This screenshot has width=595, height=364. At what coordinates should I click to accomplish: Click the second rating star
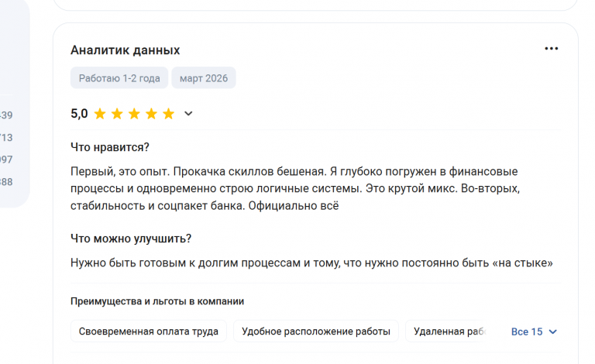pyautogui.click(x=117, y=113)
